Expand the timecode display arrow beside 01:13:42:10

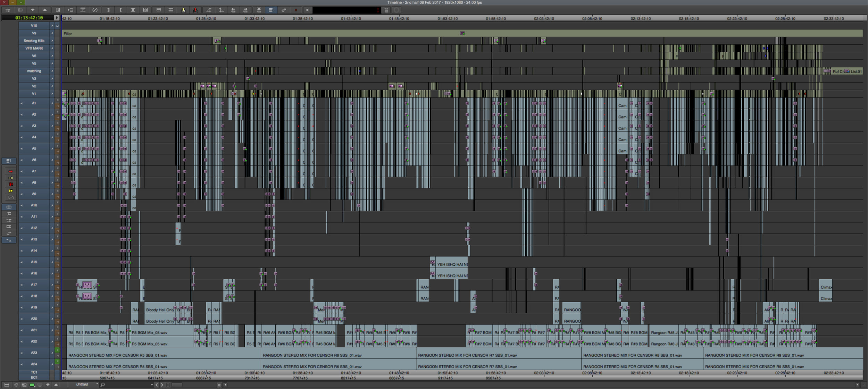click(57, 18)
